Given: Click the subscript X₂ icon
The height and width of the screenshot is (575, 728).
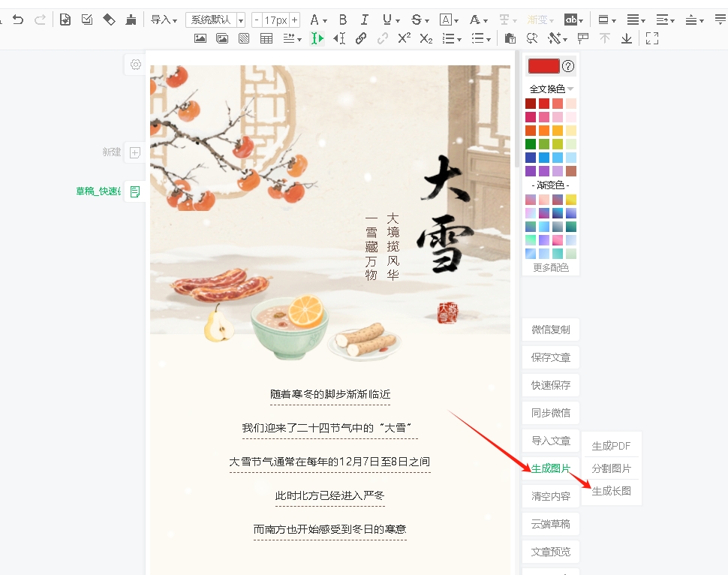Looking at the screenshot, I should [426, 38].
